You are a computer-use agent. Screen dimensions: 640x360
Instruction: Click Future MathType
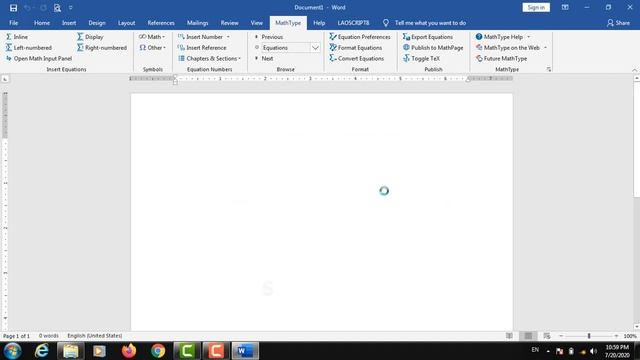coord(501,59)
